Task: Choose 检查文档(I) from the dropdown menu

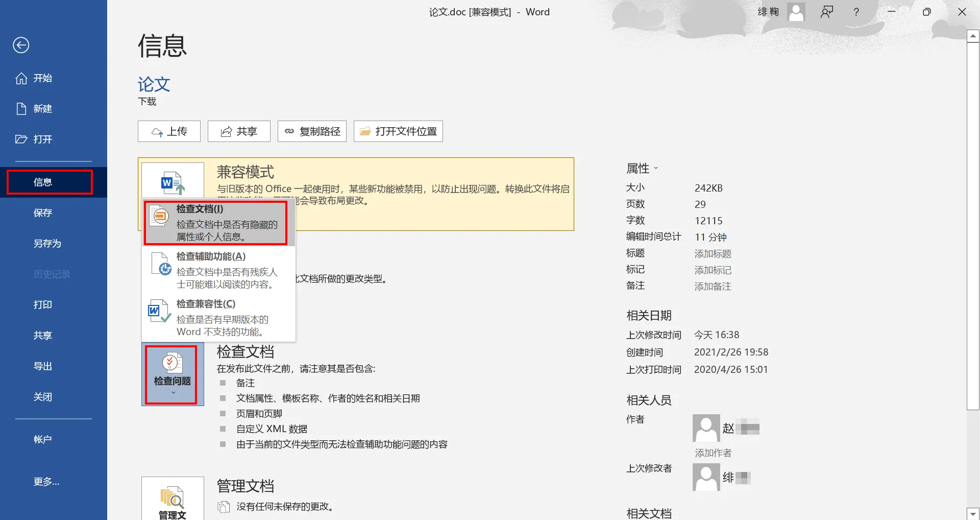Action: (218, 223)
